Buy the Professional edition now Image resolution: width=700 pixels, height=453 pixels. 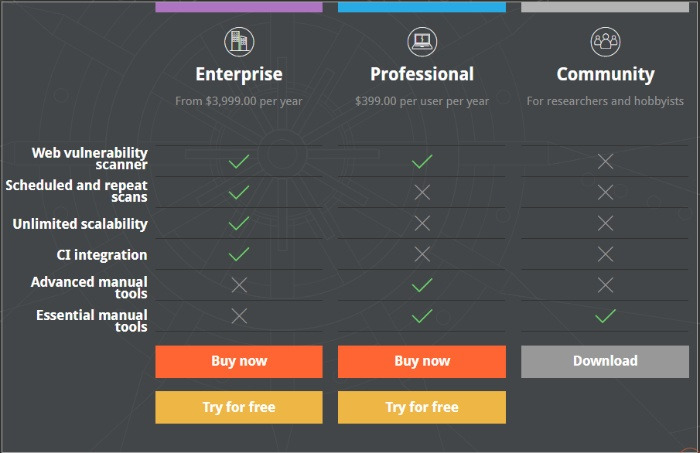pos(422,362)
